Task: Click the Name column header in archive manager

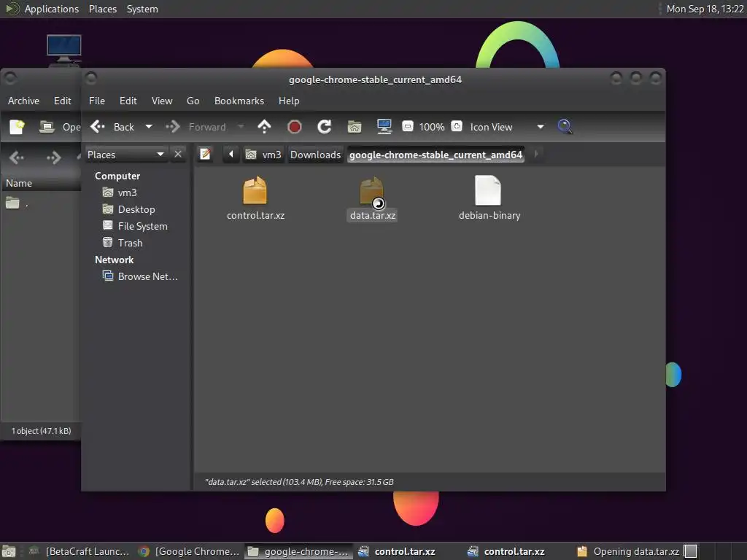Action: pyautogui.click(x=41, y=183)
